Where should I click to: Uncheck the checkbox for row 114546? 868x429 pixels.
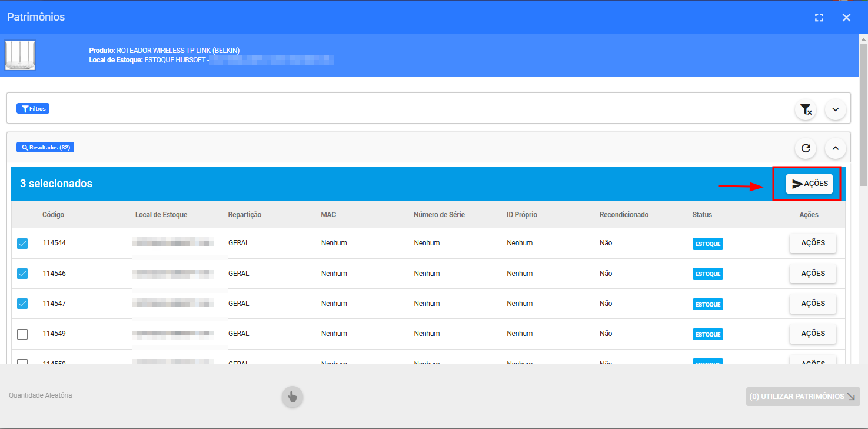tap(22, 274)
